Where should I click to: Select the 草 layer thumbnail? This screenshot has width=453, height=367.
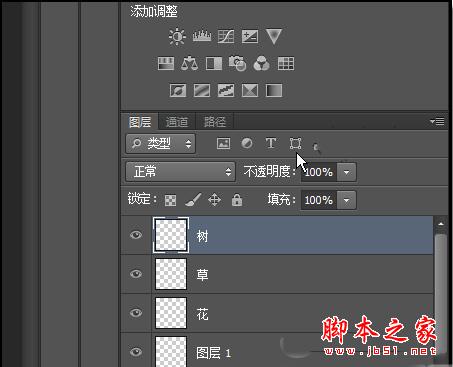[x=171, y=274]
